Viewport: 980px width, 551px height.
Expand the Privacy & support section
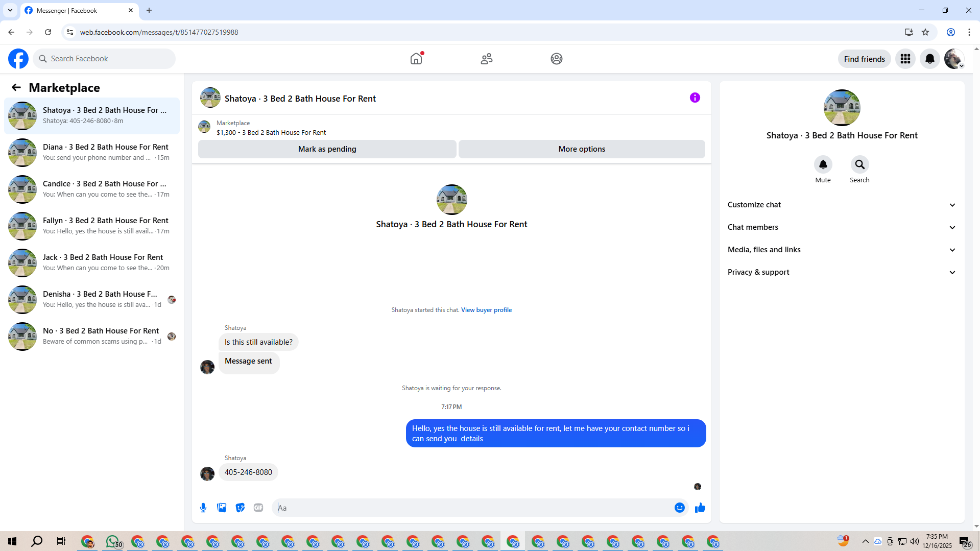pos(842,272)
